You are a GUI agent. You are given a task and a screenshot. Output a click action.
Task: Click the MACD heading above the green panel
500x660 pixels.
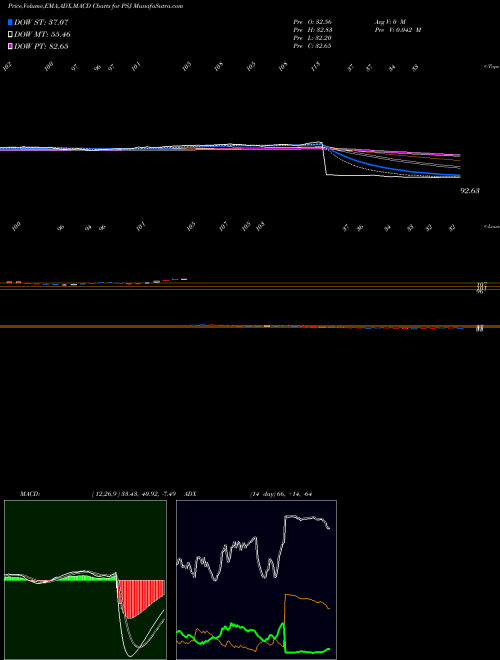[29, 494]
